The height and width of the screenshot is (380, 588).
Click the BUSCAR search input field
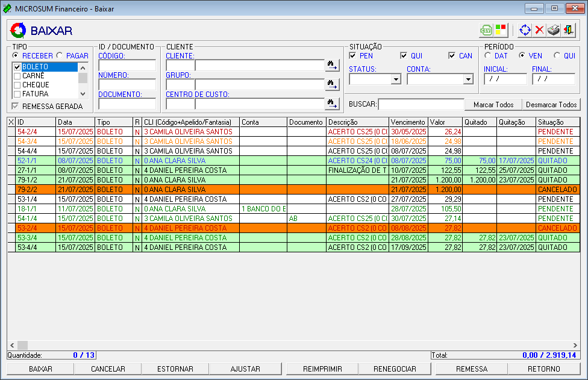[x=421, y=105]
